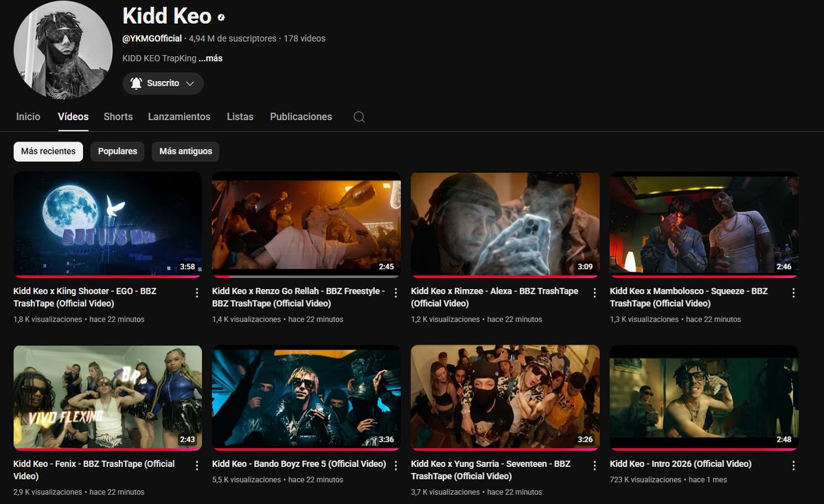Click the bell icon in the Suscrito button

[x=136, y=83]
